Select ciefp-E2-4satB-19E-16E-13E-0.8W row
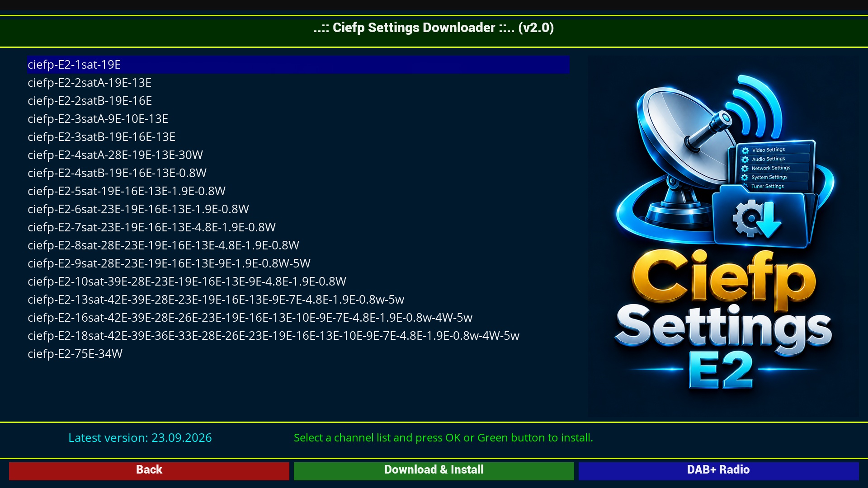The image size is (868, 488). tap(298, 173)
